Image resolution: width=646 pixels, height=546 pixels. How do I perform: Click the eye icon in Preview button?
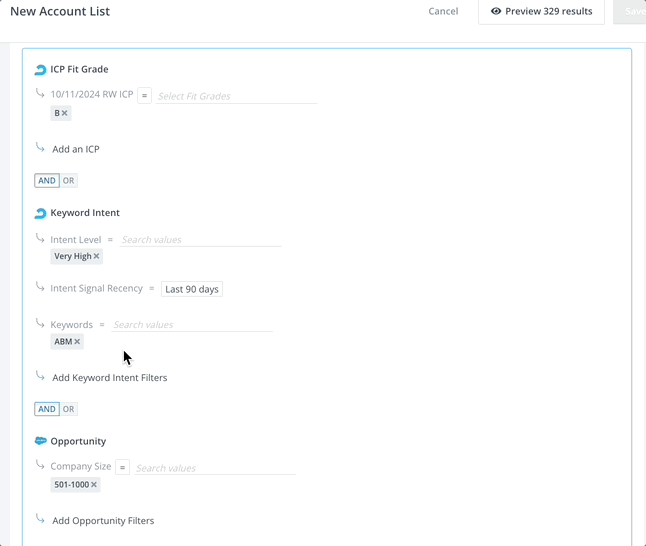click(496, 12)
